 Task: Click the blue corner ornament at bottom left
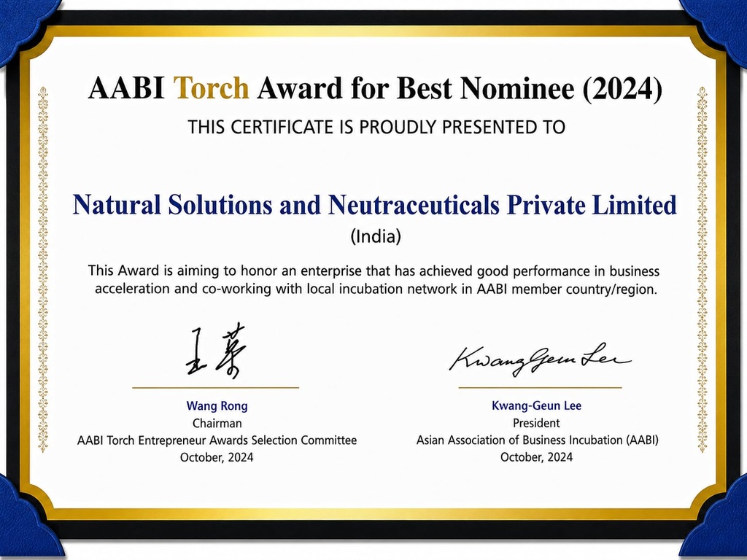pyautogui.click(x=29, y=519)
